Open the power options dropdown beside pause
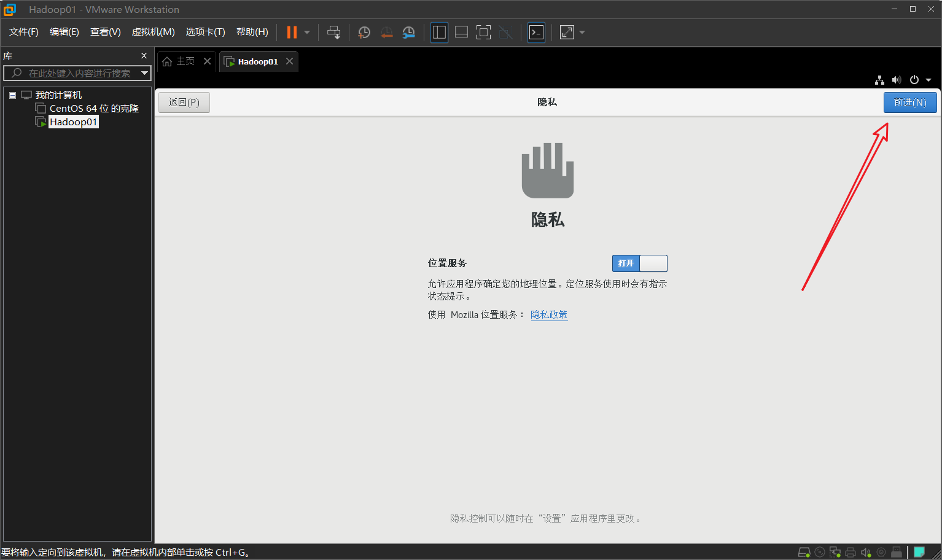 (x=307, y=33)
